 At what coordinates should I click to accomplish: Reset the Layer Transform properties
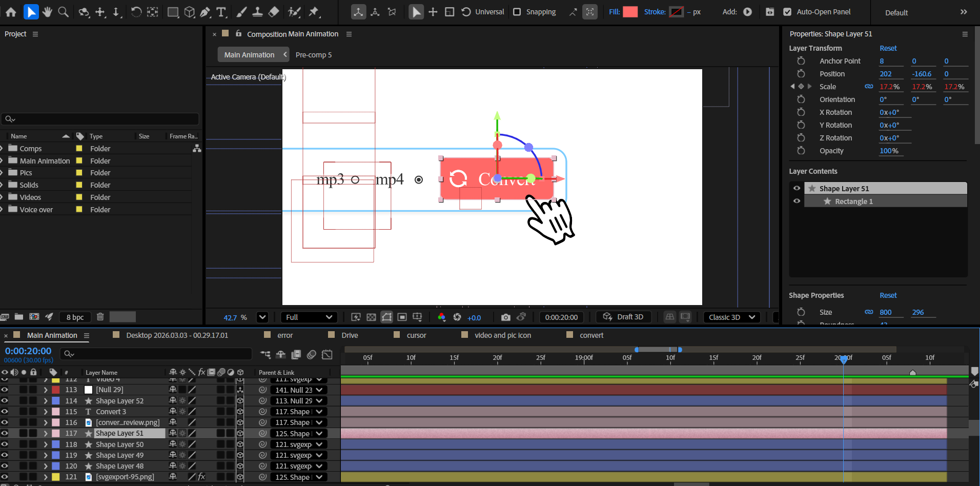(888, 48)
